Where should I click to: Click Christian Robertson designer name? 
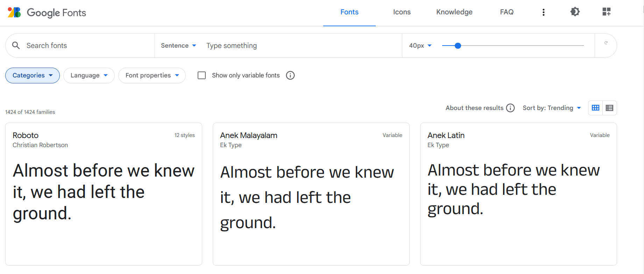tap(40, 145)
